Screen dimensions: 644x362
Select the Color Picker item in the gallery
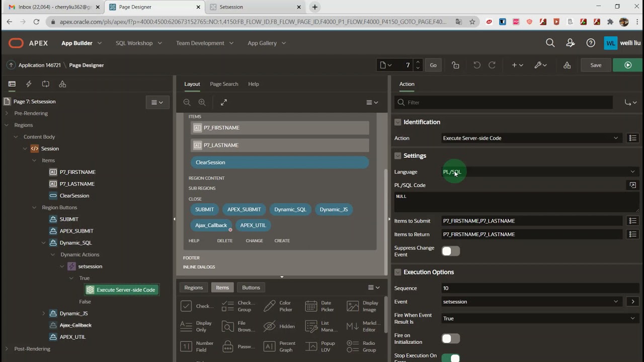tap(278, 306)
